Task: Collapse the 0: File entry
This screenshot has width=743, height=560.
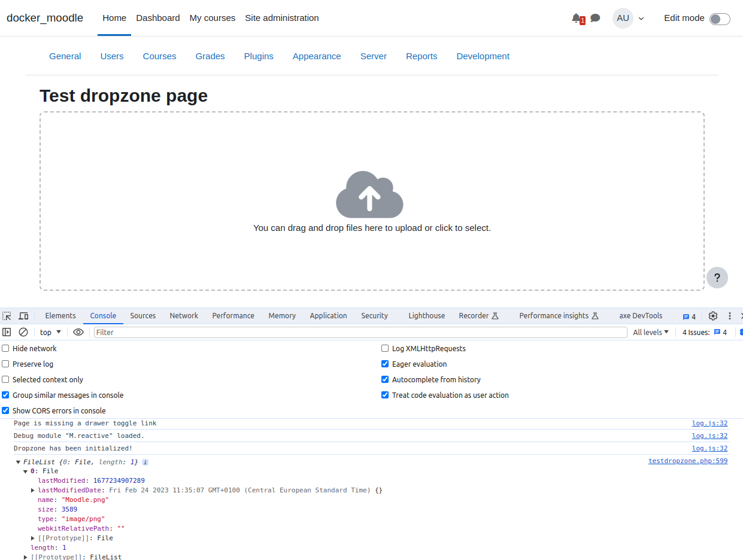Action: point(26,471)
